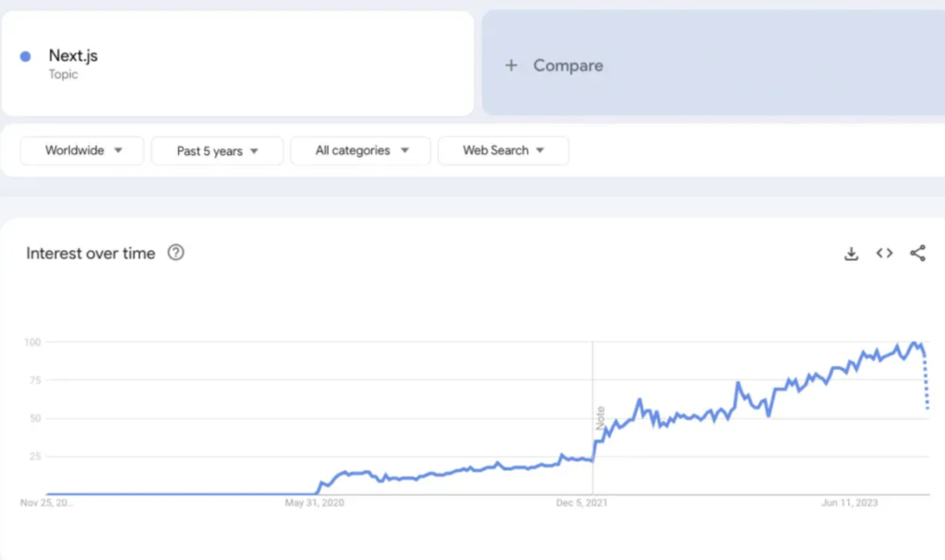Select the Dec 5, 2021 axis label

[x=581, y=503]
